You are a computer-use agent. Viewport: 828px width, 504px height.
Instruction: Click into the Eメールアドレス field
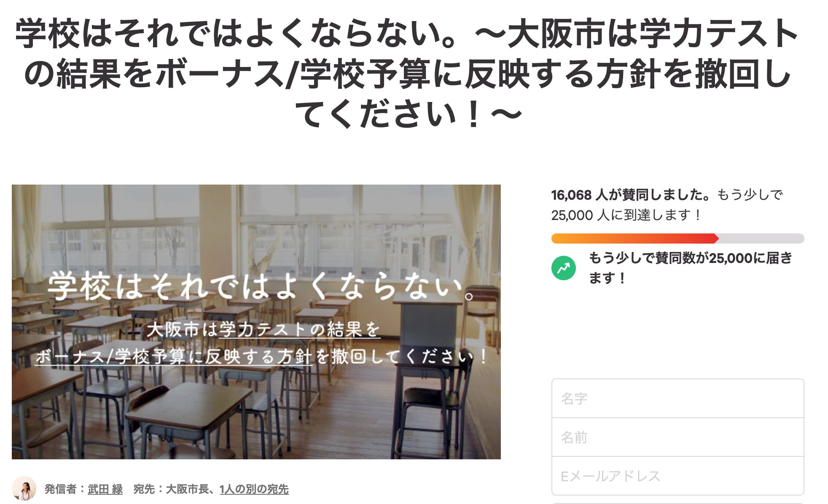tap(677, 476)
